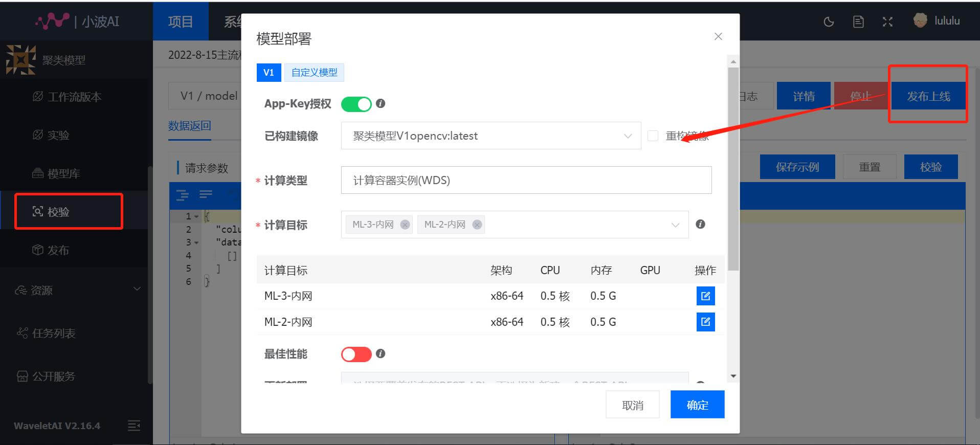Click the 确定 button
980x445 pixels.
pos(697,405)
